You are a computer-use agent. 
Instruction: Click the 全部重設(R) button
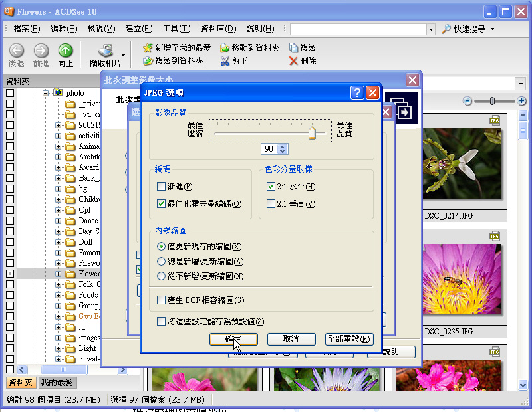point(349,339)
